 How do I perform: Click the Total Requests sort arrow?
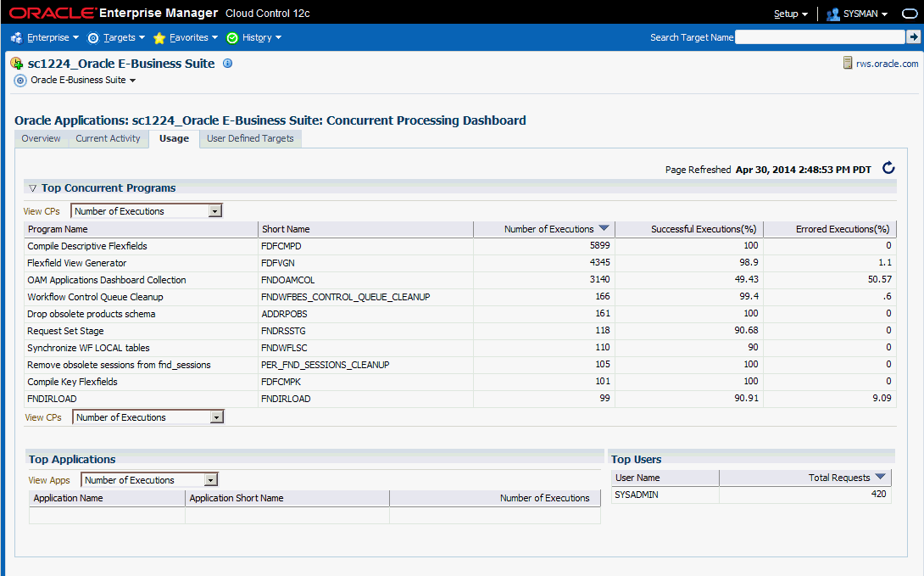pos(881,477)
